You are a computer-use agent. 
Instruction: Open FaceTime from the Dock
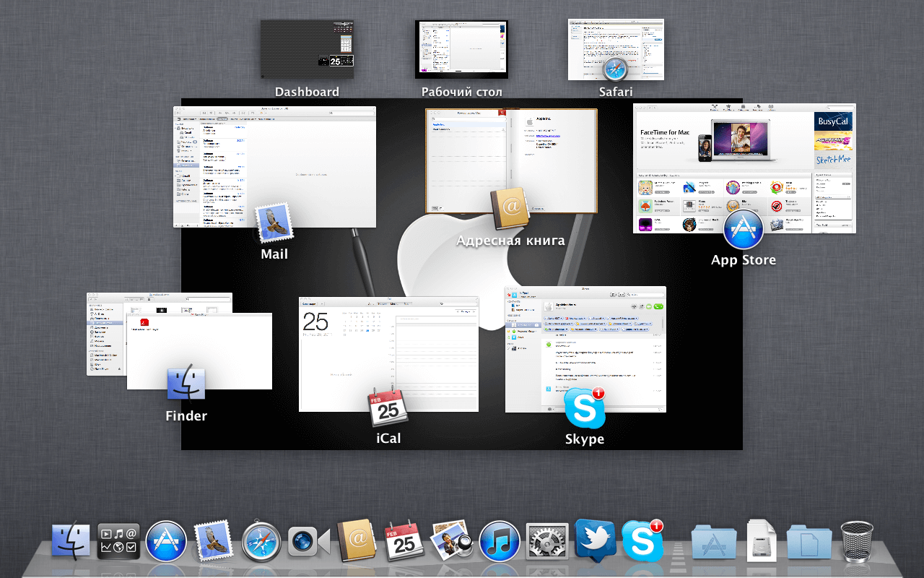click(x=308, y=542)
